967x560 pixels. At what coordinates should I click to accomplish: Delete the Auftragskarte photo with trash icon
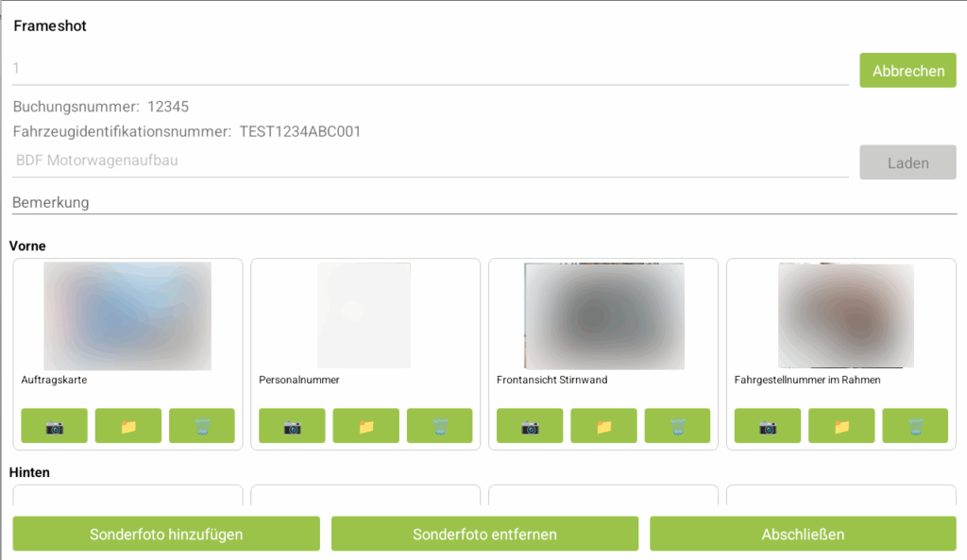(x=202, y=426)
